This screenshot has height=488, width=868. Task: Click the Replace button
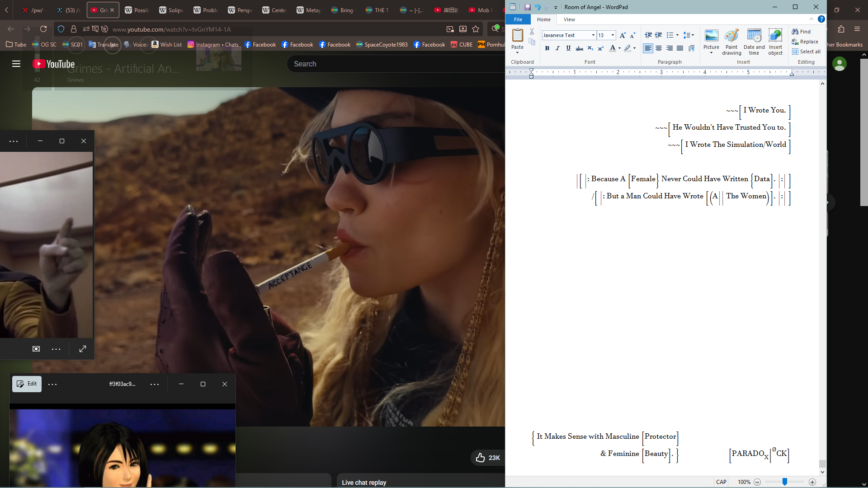pyautogui.click(x=805, y=42)
